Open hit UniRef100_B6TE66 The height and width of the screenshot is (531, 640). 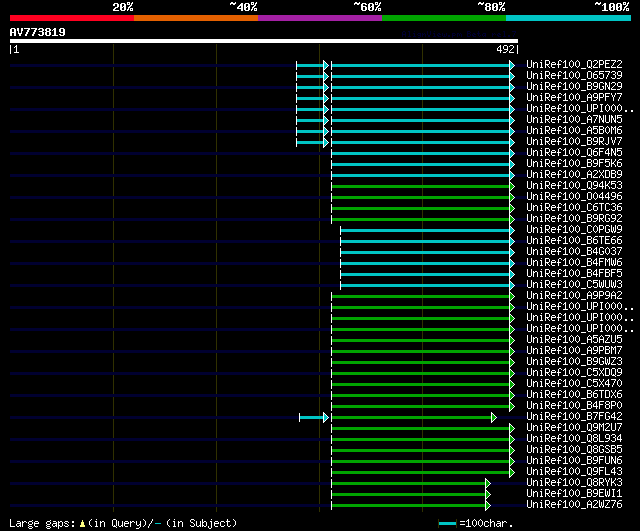click(x=574, y=241)
